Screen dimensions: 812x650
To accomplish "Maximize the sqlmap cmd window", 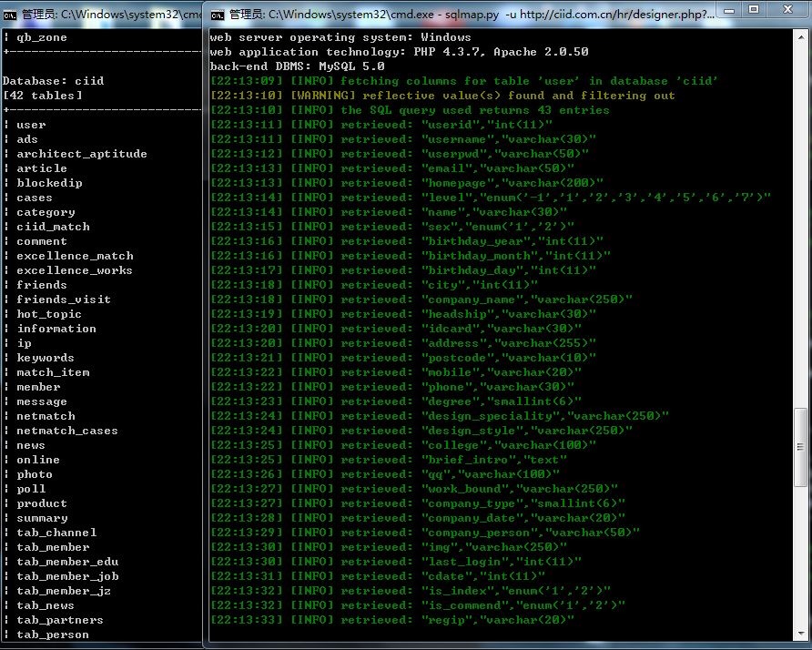I will (754, 10).
